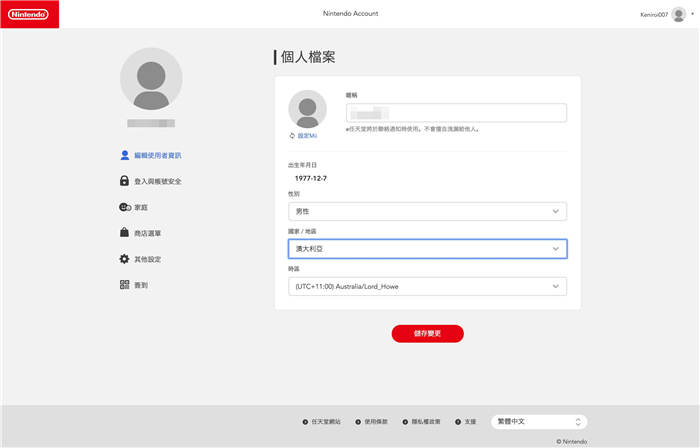Click the red Nintendo logo
The height and width of the screenshot is (448, 700).
[x=29, y=14]
